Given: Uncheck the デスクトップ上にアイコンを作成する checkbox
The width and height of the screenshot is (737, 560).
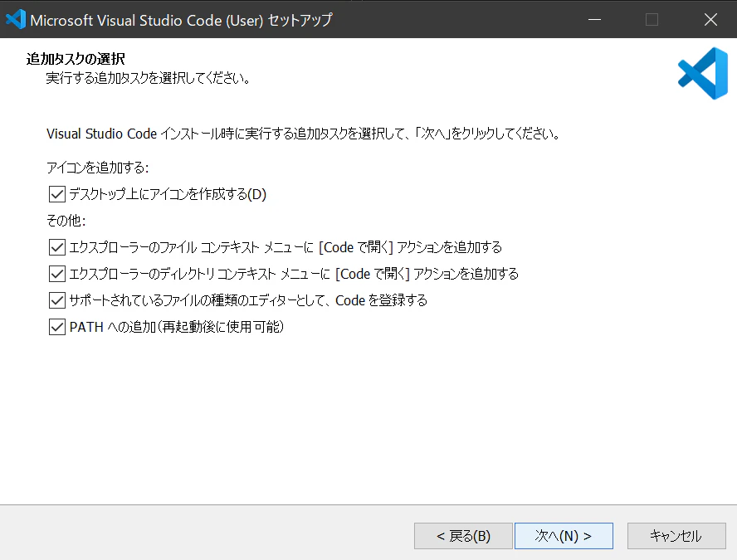Looking at the screenshot, I should coord(57,194).
